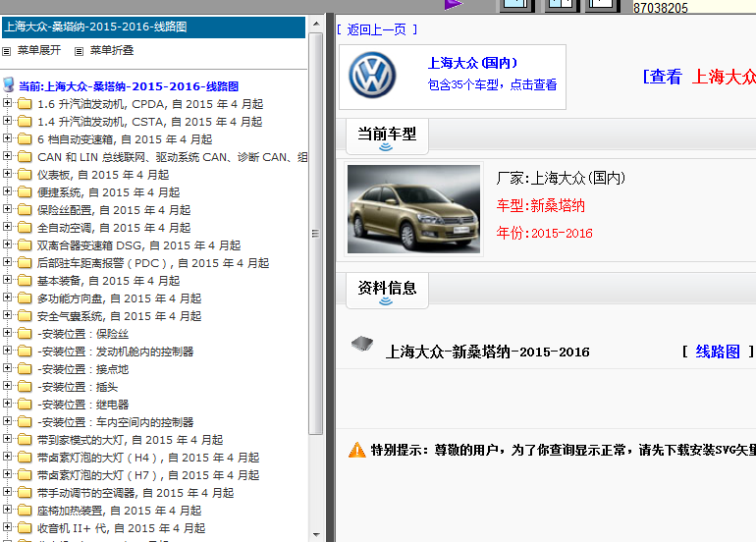Open the 线路图 wiring diagram link

718,352
